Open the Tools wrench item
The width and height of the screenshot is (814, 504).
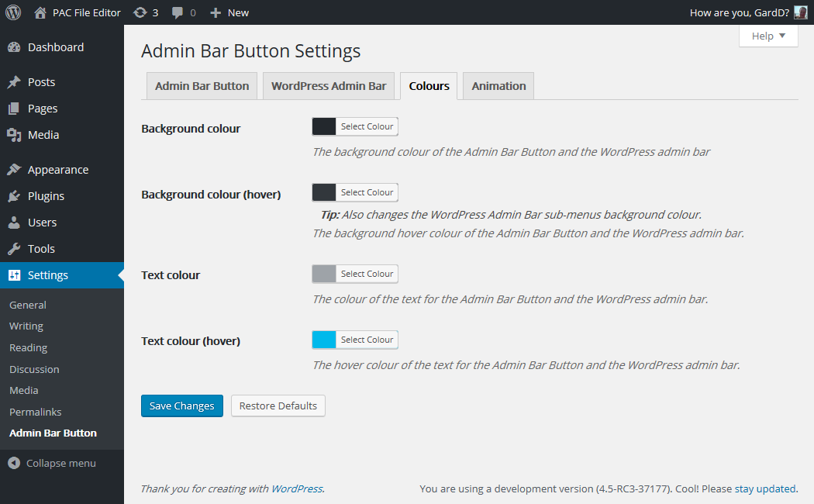41,249
